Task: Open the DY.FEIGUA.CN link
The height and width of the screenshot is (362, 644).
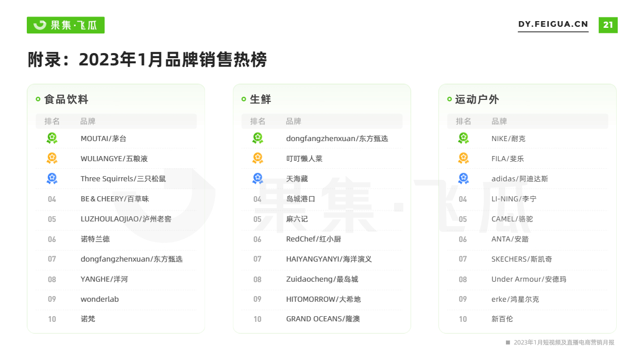Action: (x=553, y=25)
